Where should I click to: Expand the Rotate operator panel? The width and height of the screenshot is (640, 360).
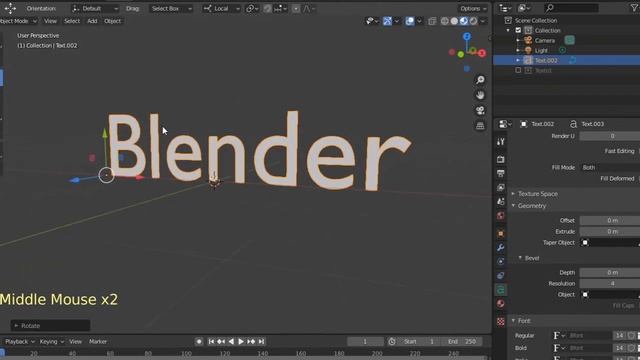click(x=50, y=326)
